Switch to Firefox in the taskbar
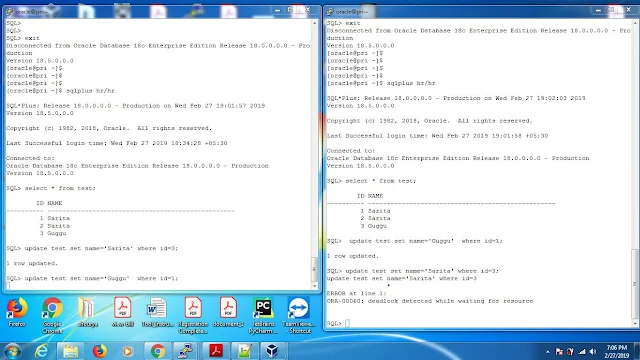 coord(99,351)
